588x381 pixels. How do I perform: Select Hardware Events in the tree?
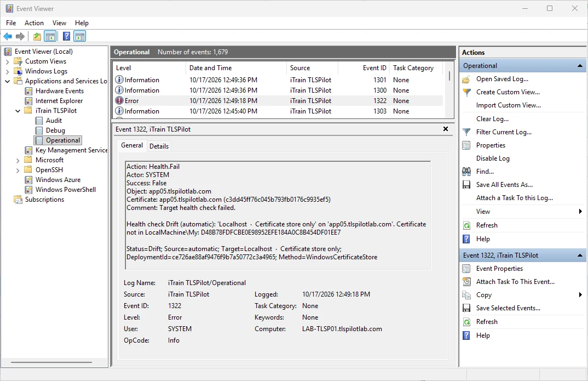point(59,91)
